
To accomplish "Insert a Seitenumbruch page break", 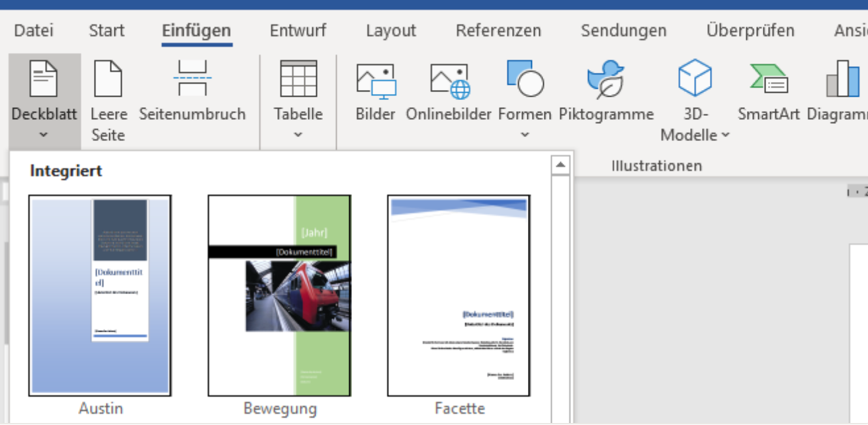I will 193,91.
